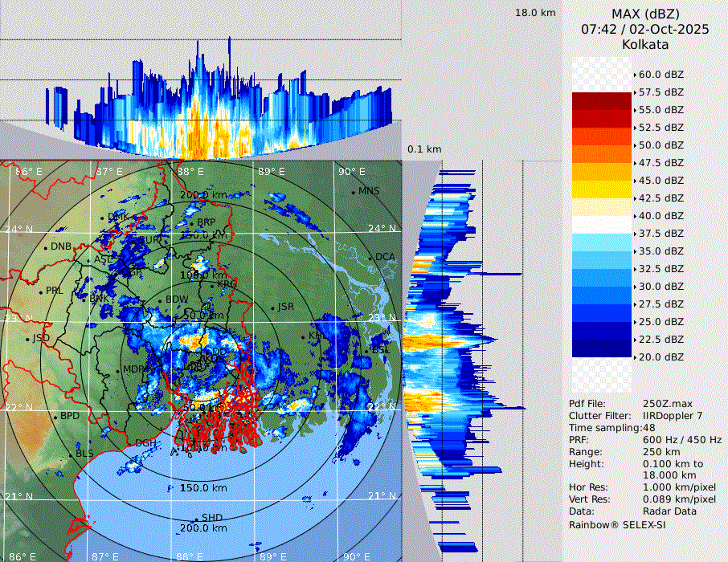This screenshot has height=562, width=728.
Task: Click the 150.0 km range ring label
Action: point(202,488)
